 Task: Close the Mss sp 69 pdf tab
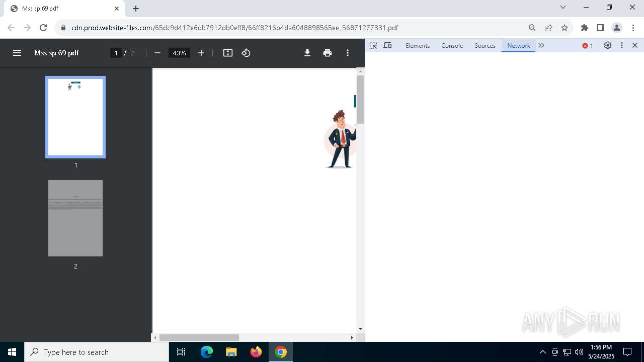(117, 9)
